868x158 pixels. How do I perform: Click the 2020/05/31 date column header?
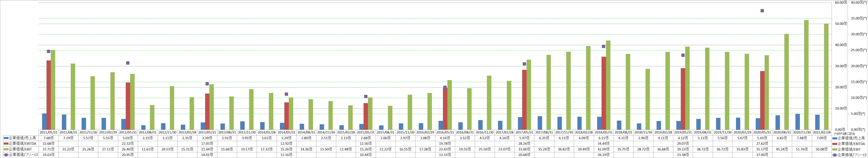point(762,132)
